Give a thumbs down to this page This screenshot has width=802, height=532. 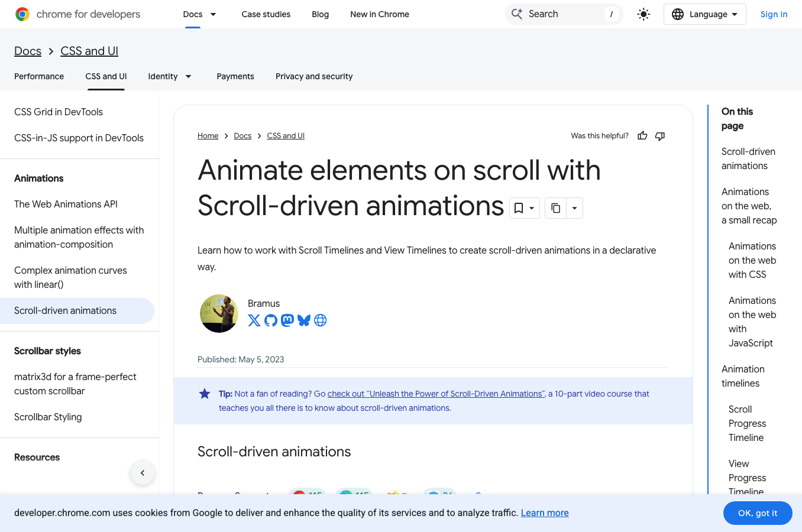659,136
